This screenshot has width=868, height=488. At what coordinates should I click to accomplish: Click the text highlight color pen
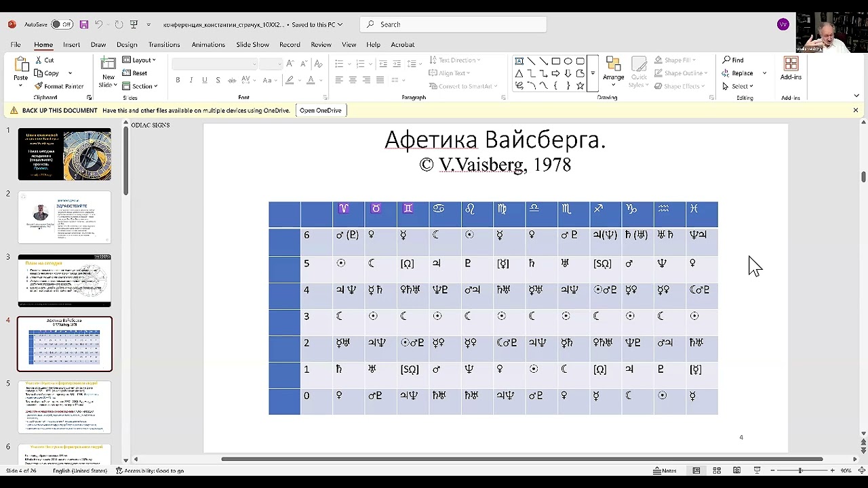[x=290, y=80]
